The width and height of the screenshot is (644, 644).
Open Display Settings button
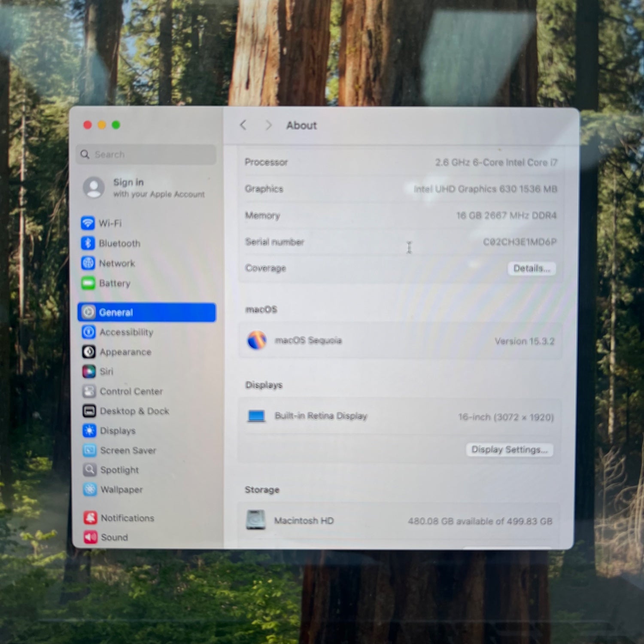(x=509, y=450)
